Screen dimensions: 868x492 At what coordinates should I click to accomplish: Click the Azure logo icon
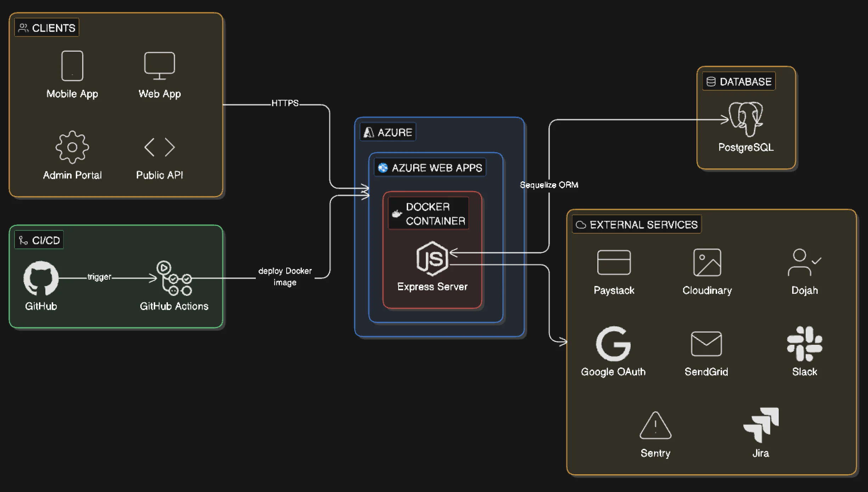coord(368,132)
